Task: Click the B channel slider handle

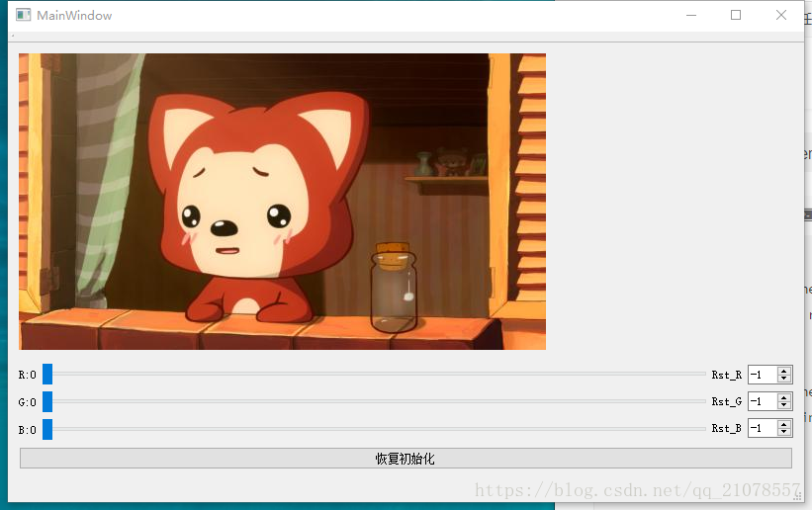Action: click(x=47, y=429)
